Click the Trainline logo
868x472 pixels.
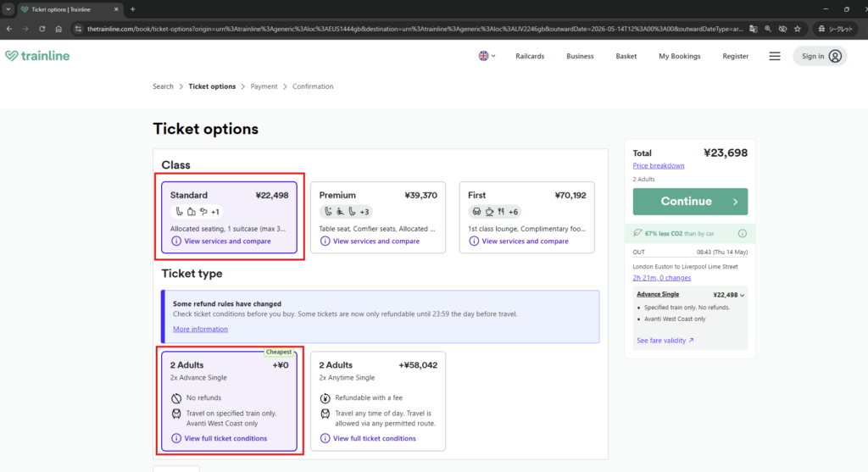tap(37, 56)
